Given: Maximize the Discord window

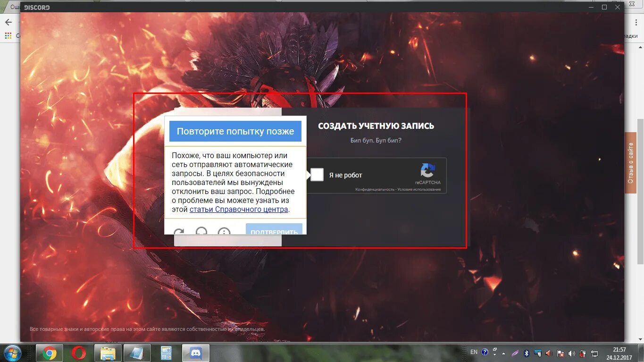Looking at the screenshot, I should point(604,7).
